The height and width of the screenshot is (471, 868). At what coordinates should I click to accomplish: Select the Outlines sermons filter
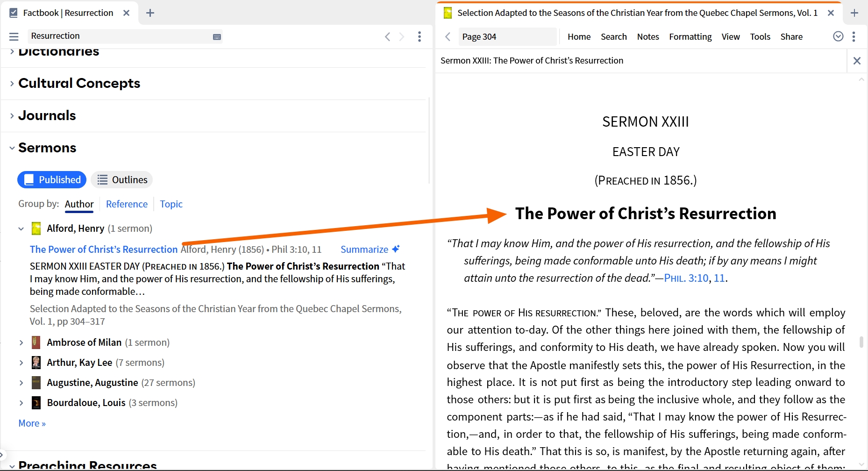point(122,180)
